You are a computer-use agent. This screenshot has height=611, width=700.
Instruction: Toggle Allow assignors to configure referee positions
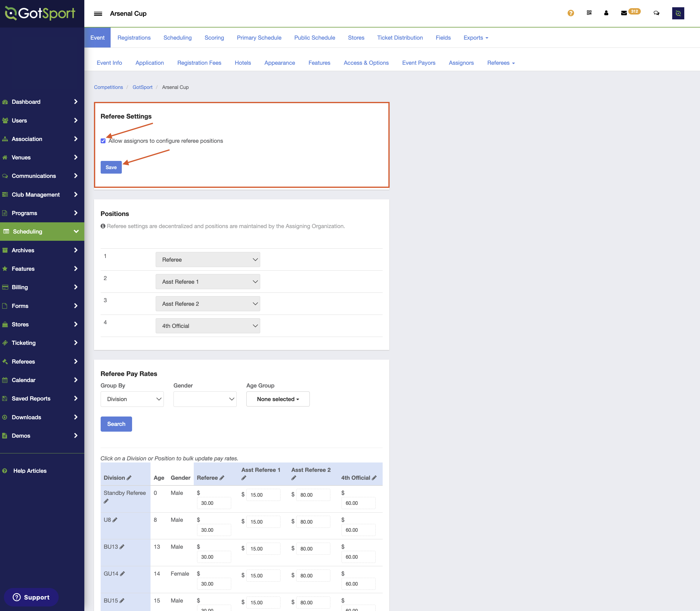click(103, 141)
